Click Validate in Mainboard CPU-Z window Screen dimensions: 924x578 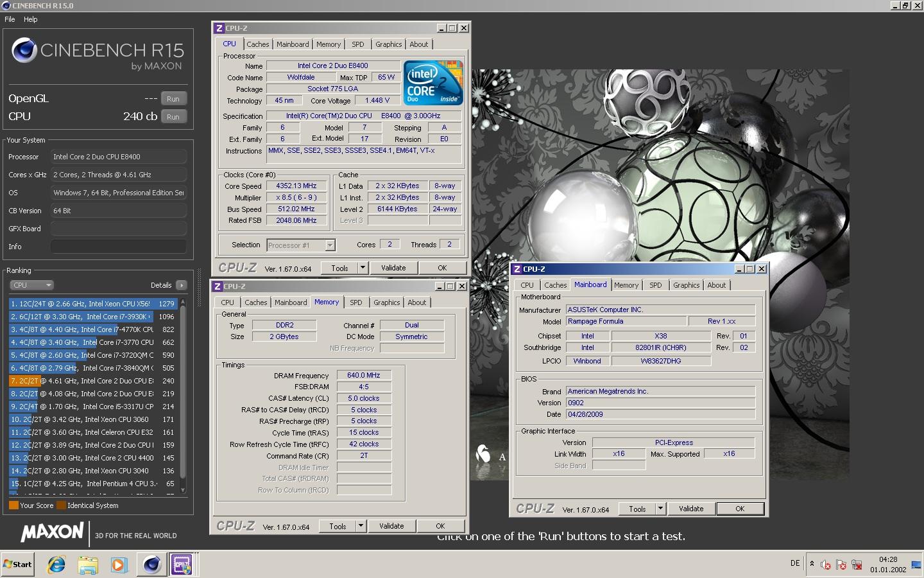coord(691,509)
